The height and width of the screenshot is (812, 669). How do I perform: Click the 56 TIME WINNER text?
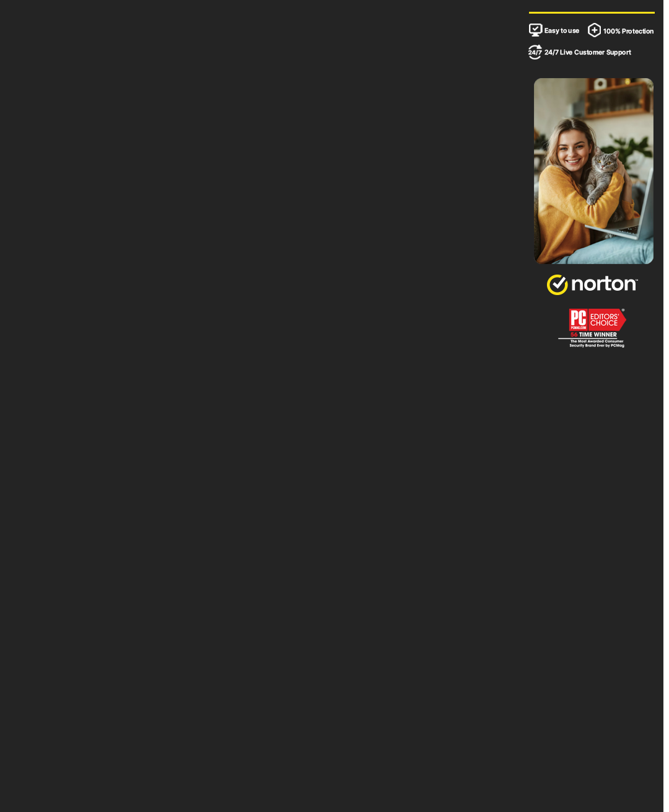pos(593,335)
